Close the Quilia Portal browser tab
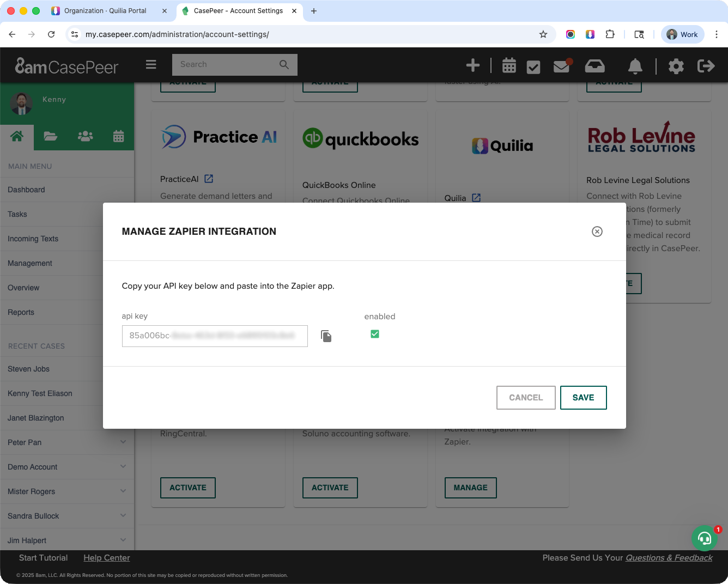Image resolution: width=728 pixels, height=584 pixels. pos(165,11)
